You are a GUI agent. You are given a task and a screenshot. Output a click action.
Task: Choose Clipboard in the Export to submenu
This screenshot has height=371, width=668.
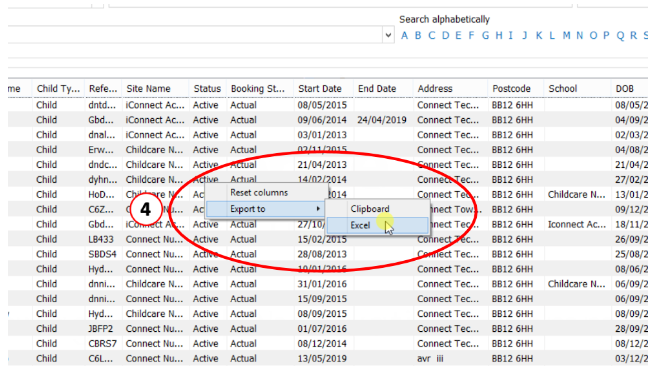click(377, 209)
